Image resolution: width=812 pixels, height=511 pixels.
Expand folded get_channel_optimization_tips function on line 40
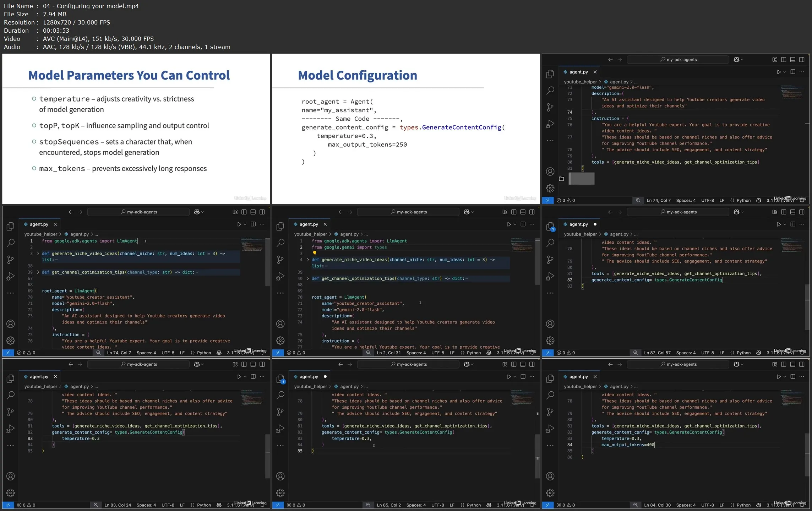click(308, 278)
